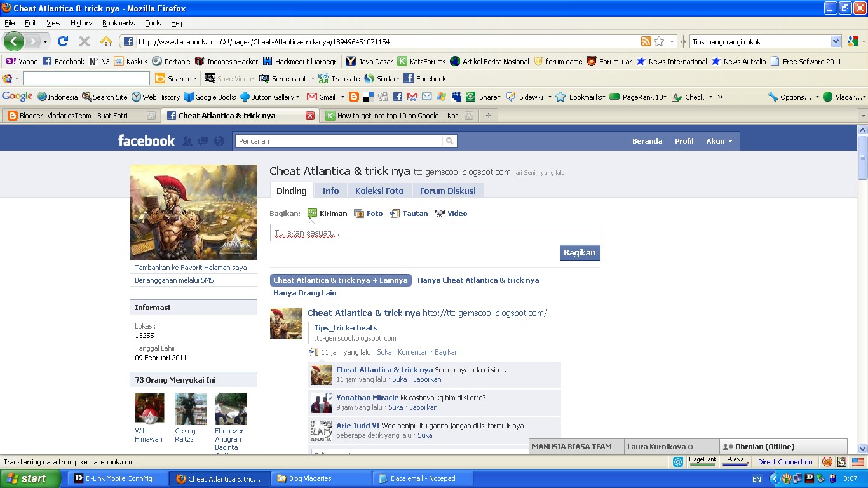Open the address bar history dropdown
Image resolution: width=868 pixels, height=488 pixels.
pos(672,41)
